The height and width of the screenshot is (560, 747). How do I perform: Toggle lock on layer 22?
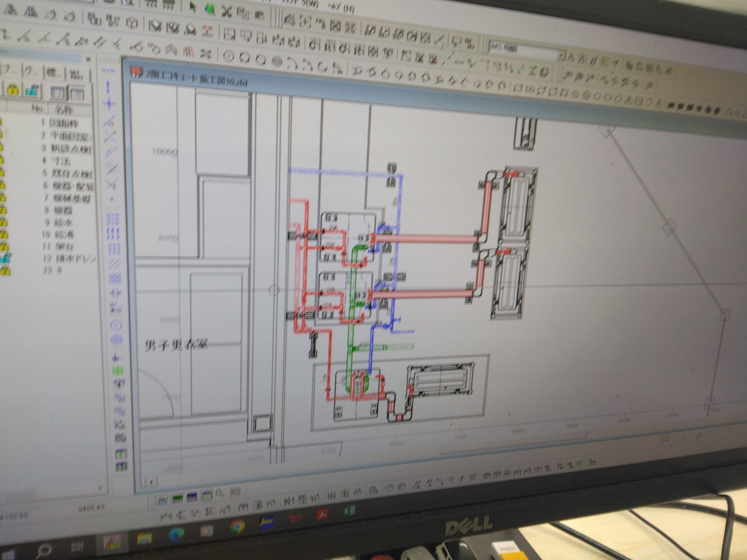click(5, 270)
